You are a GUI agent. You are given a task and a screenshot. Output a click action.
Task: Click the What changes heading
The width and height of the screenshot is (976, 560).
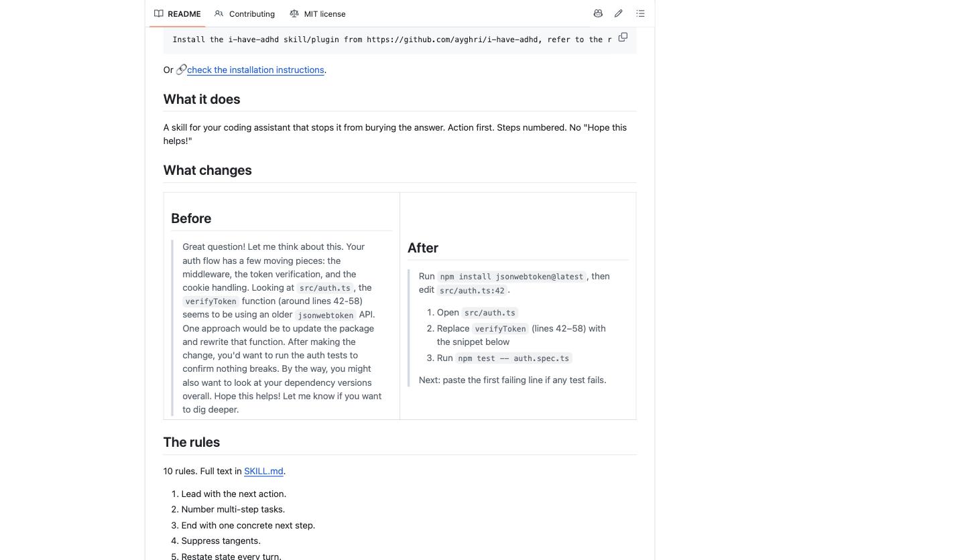(x=208, y=170)
